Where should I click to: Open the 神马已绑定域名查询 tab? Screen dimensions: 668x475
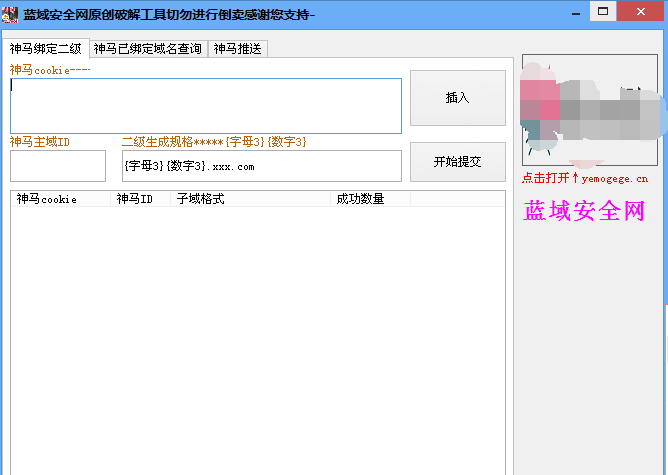point(148,48)
